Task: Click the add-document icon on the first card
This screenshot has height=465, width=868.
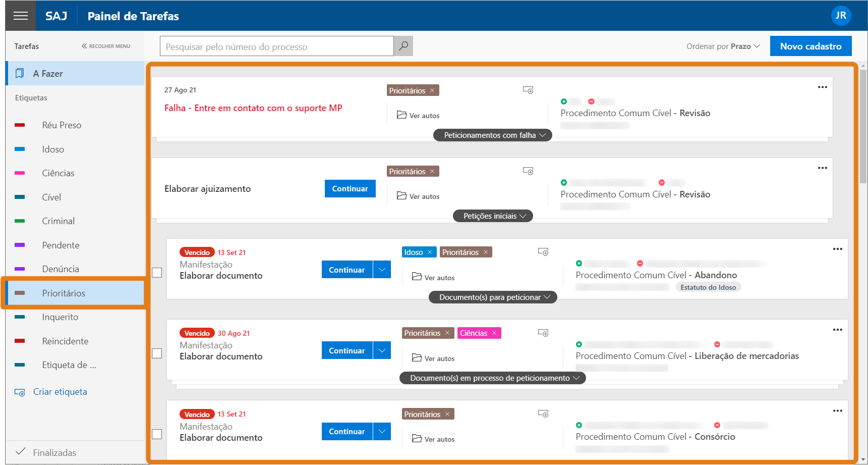Action: pos(528,90)
